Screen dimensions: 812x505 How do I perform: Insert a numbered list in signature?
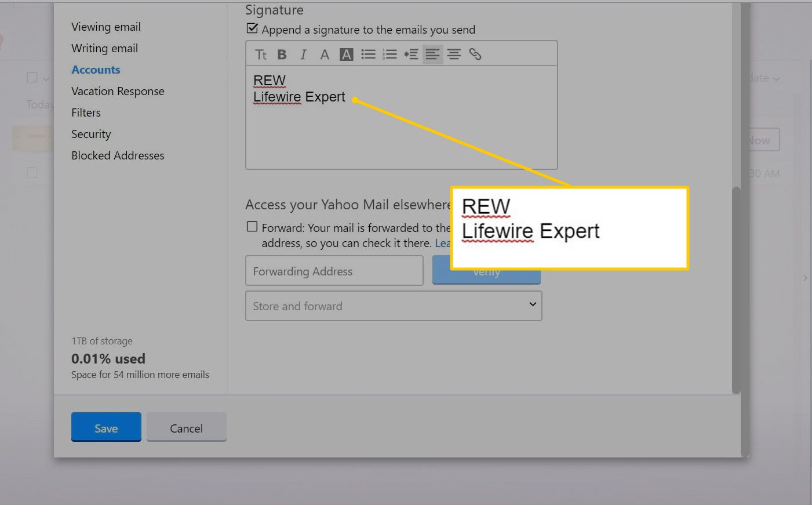point(389,55)
